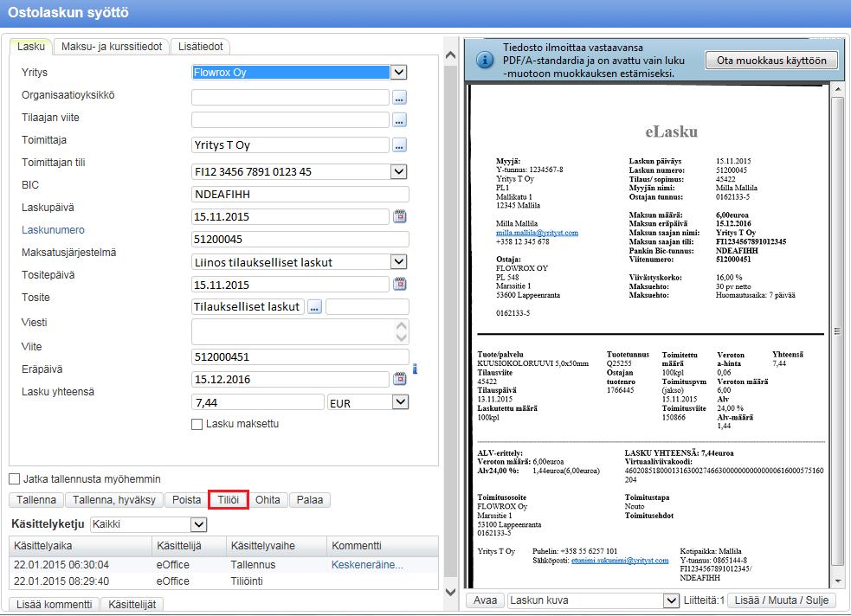Expand the Laskun kuva dropdown
Viewport: 851px width, 616px height.
671,600
